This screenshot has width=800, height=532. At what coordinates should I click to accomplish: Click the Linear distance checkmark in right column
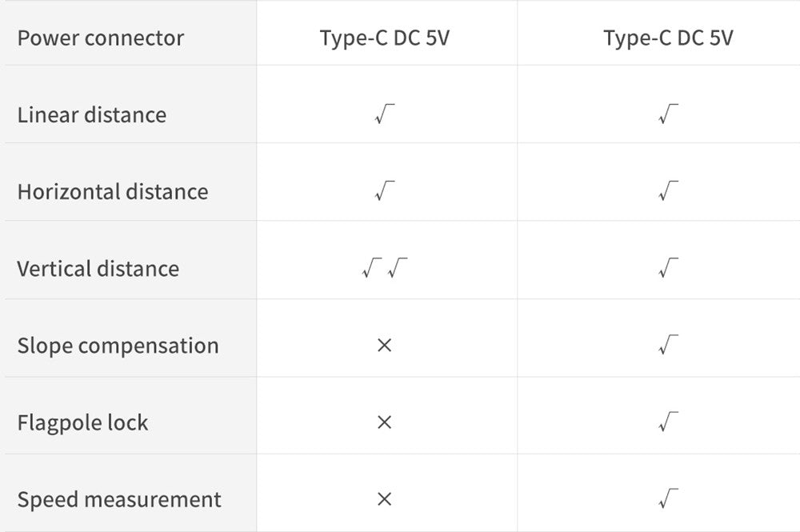(668, 115)
